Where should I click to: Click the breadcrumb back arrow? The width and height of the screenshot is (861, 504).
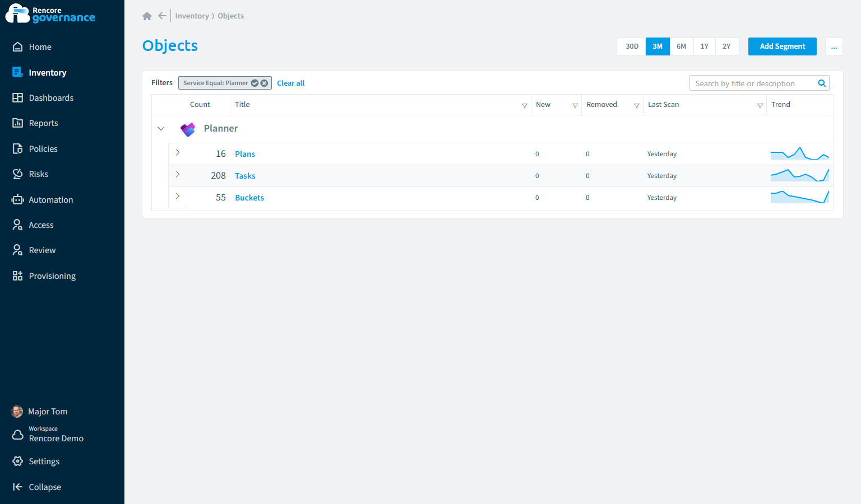coord(162,16)
